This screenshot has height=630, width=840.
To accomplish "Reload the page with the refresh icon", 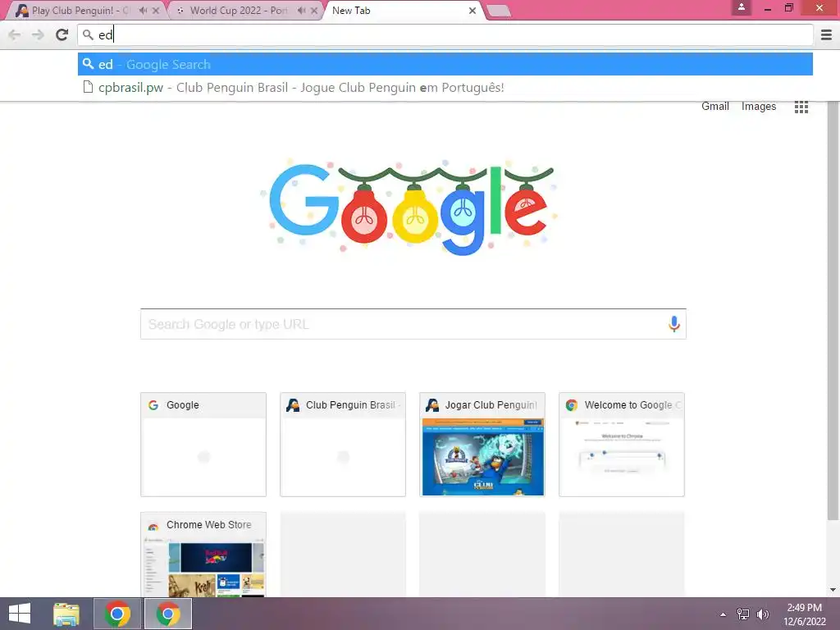I will tap(62, 34).
